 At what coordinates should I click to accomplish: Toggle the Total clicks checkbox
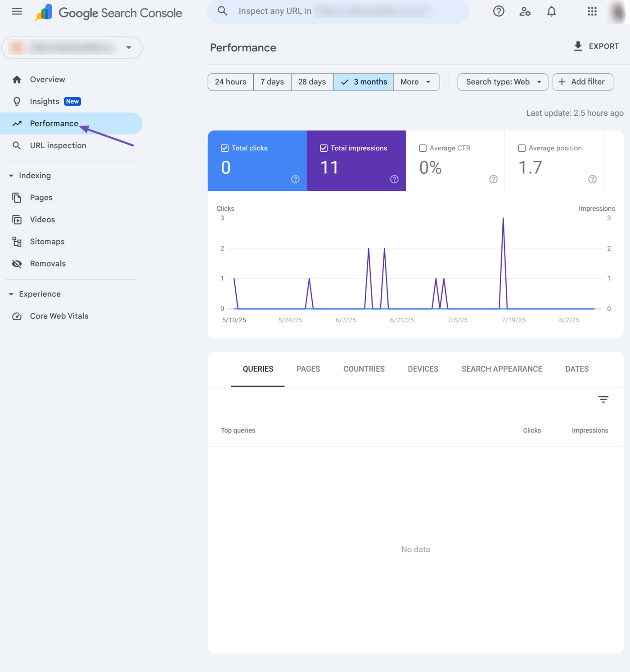coord(225,148)
